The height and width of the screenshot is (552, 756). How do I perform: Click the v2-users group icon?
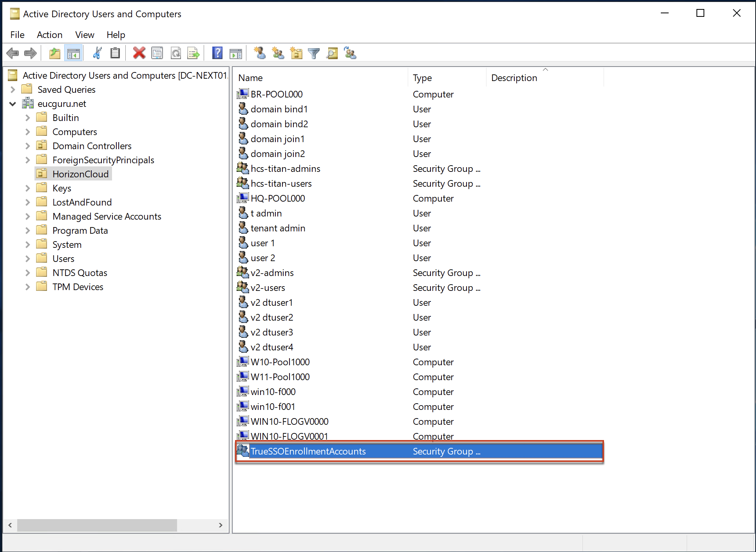(x=243, y=287)
